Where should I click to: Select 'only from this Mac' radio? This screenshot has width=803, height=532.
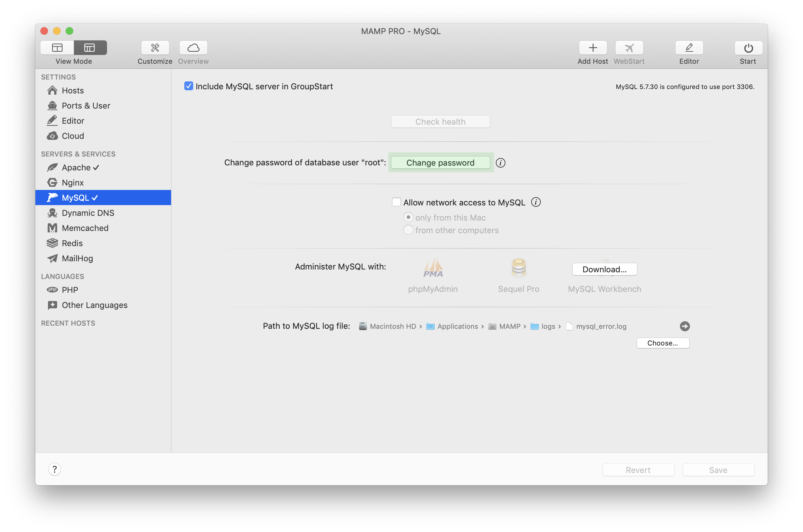point(408,217)
